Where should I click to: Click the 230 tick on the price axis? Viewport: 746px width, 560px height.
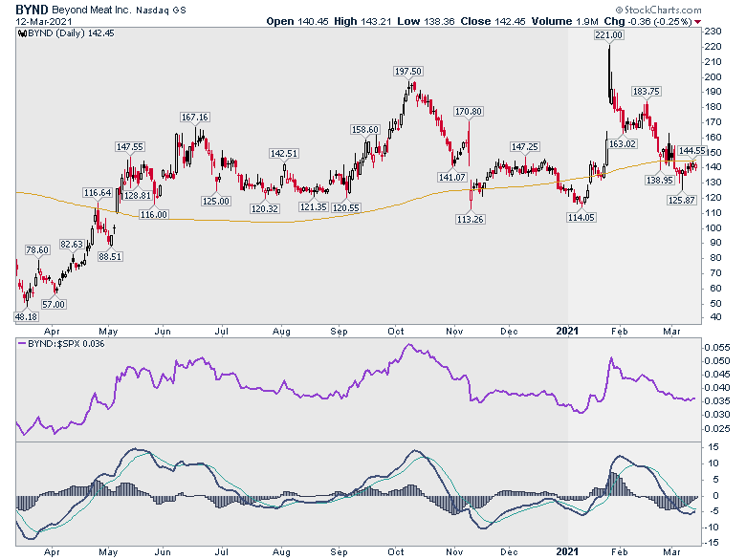pyautogui.click(x=714, y=32)
